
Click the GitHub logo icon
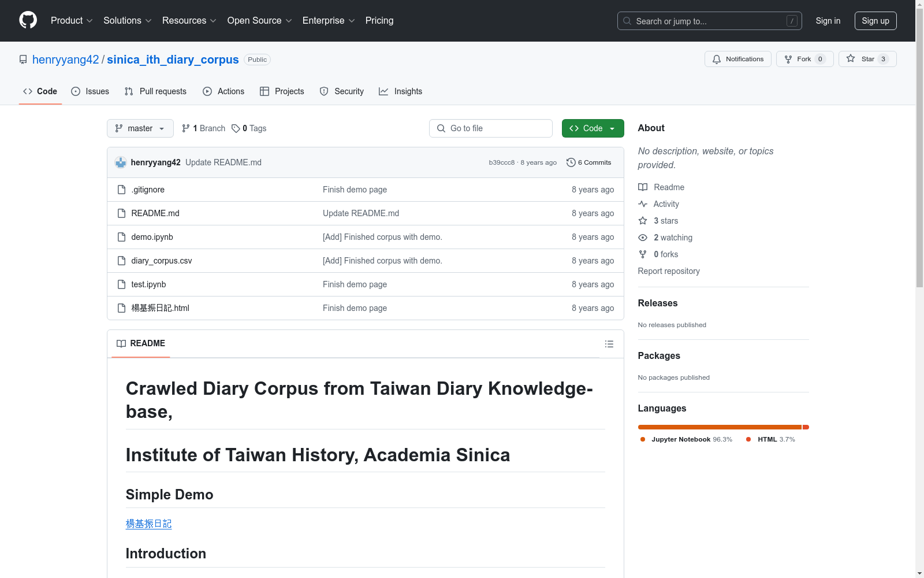tap(28, 20)
